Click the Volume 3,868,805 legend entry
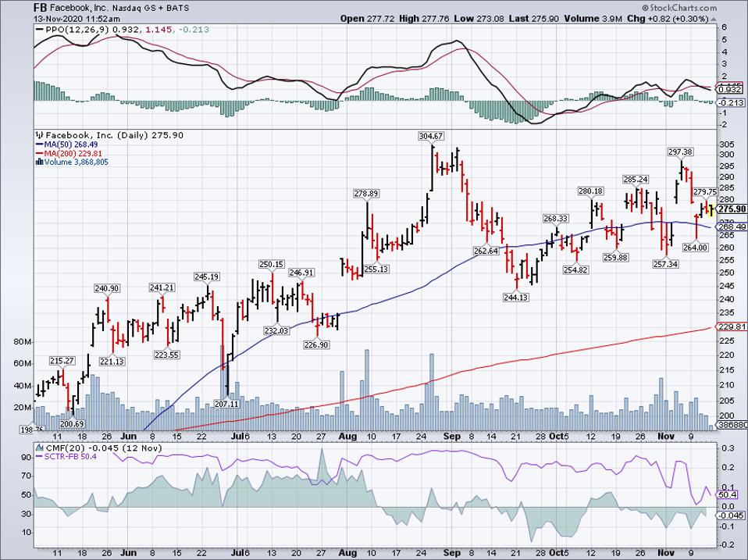748x560 pixels. pos(73,162)
